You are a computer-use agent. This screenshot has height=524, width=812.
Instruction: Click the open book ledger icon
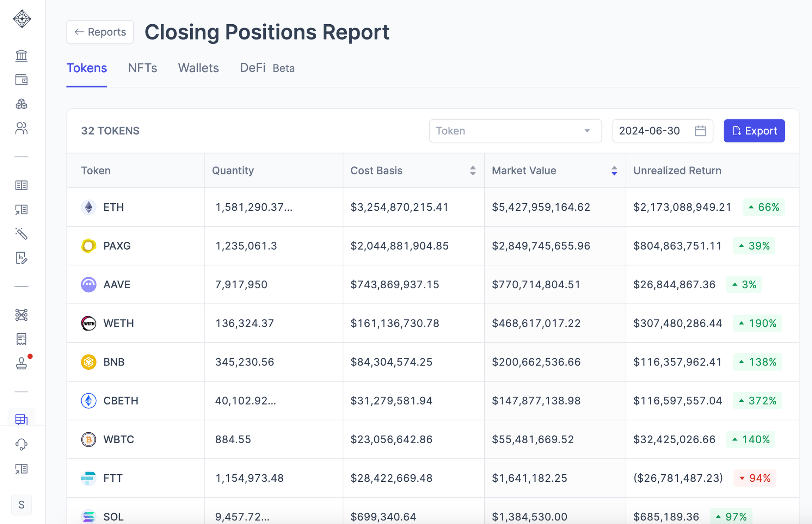point(21,185)
